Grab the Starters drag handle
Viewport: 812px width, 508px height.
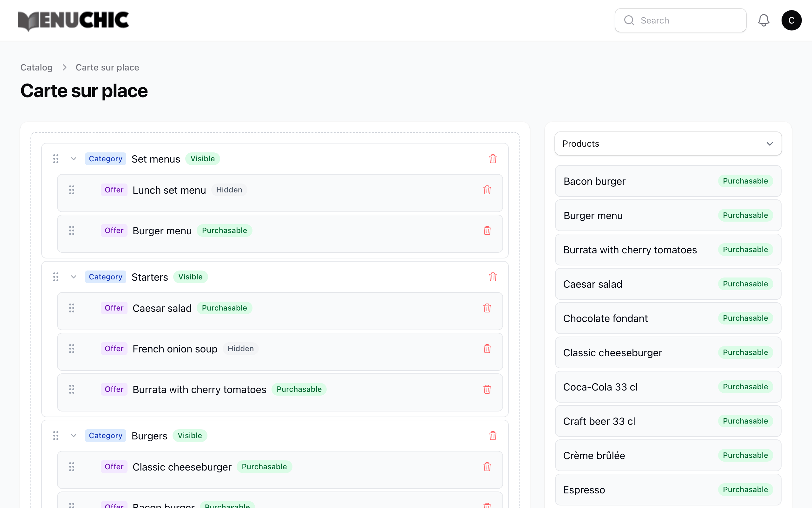[56, 277]
